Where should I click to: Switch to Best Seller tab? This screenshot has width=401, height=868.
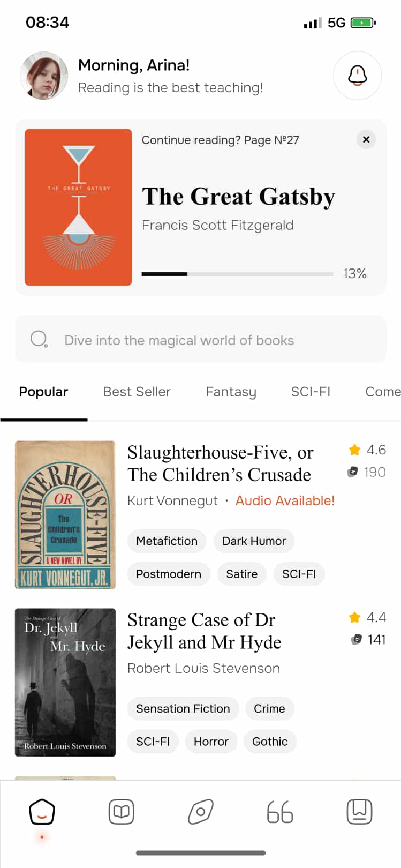tap(137, 392)
